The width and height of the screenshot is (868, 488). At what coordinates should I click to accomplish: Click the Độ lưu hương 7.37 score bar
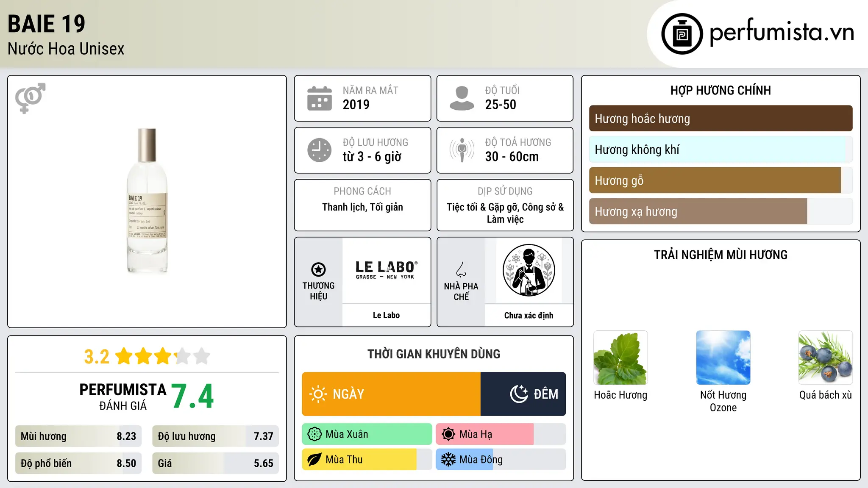(x=215, y=436)
